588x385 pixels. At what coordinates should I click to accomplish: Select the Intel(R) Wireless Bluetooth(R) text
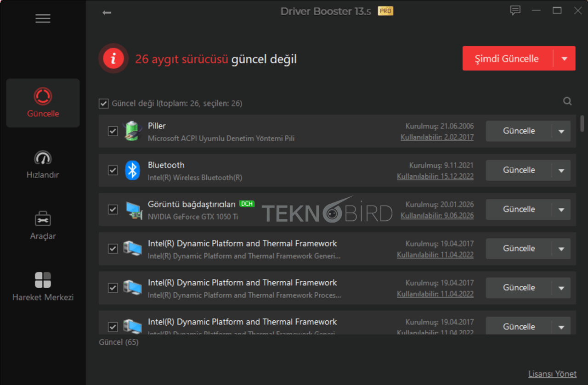click(195, 178)
